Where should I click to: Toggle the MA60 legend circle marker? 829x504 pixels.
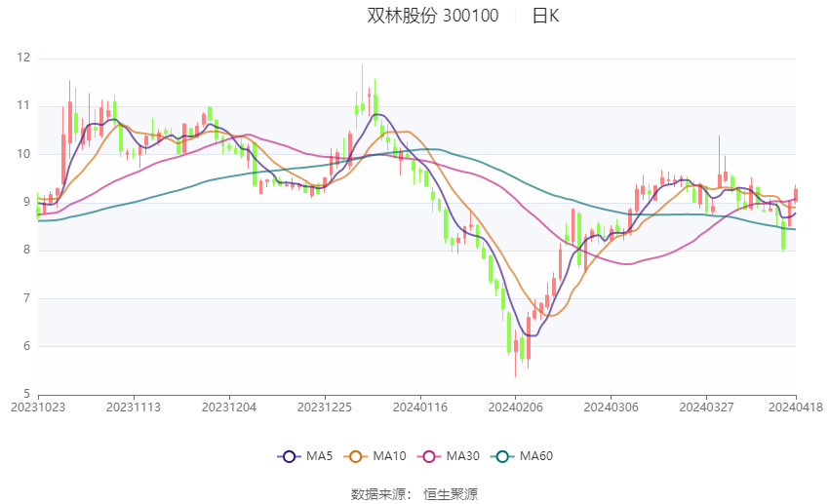tap(502, 456)
